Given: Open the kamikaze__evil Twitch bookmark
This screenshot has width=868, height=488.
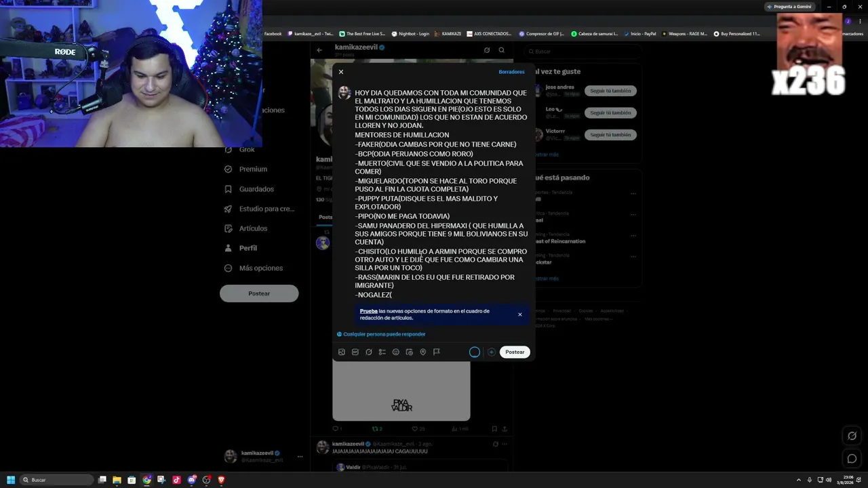Looking at the screenshot, I should point(311,34).
